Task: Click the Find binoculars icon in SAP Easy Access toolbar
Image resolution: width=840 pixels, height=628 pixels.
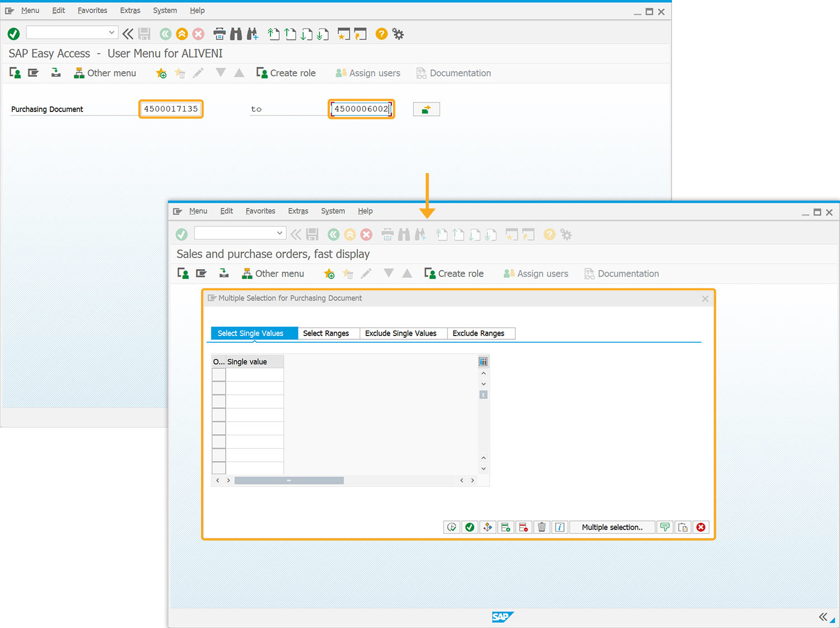Action: 236,34
